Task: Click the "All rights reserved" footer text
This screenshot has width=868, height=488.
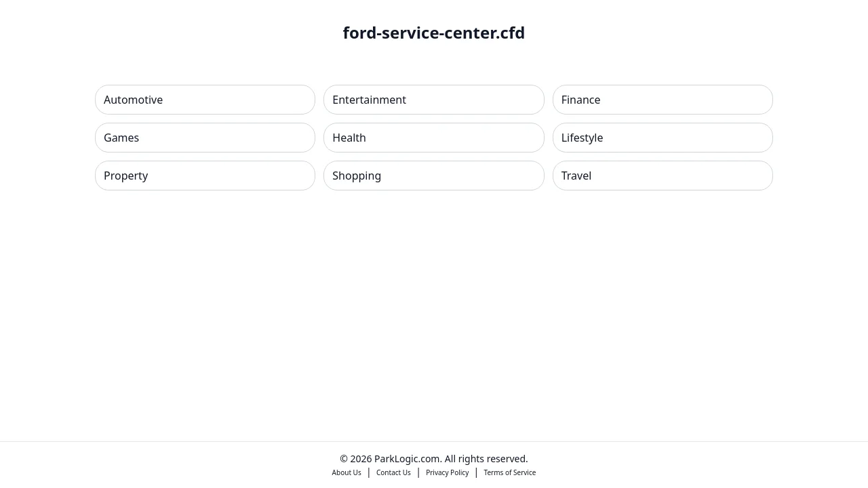Action: pos(486,459)
